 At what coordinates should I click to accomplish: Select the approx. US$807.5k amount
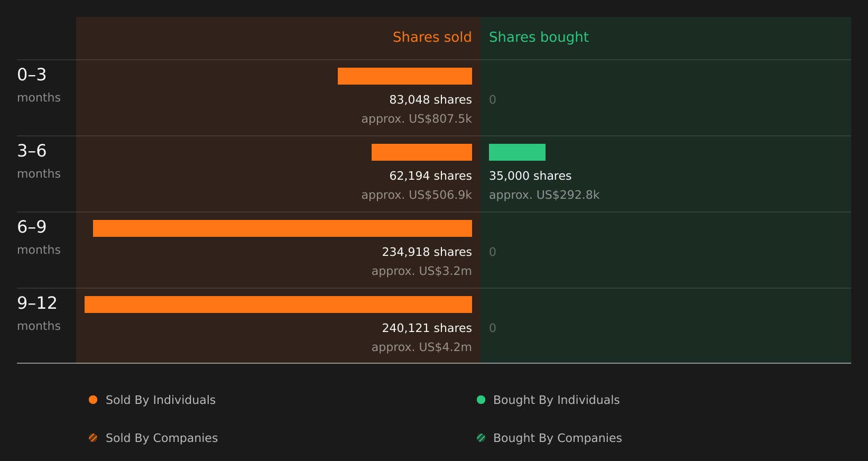click(417, 119)
